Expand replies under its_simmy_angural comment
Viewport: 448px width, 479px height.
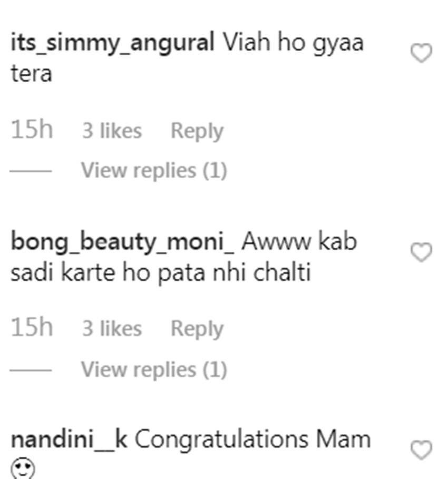153,171
